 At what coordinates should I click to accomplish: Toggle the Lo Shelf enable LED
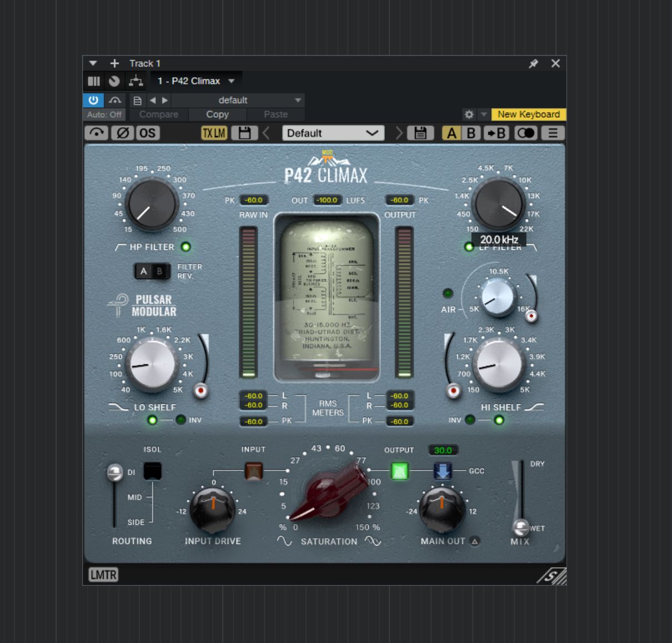point(152,420)
